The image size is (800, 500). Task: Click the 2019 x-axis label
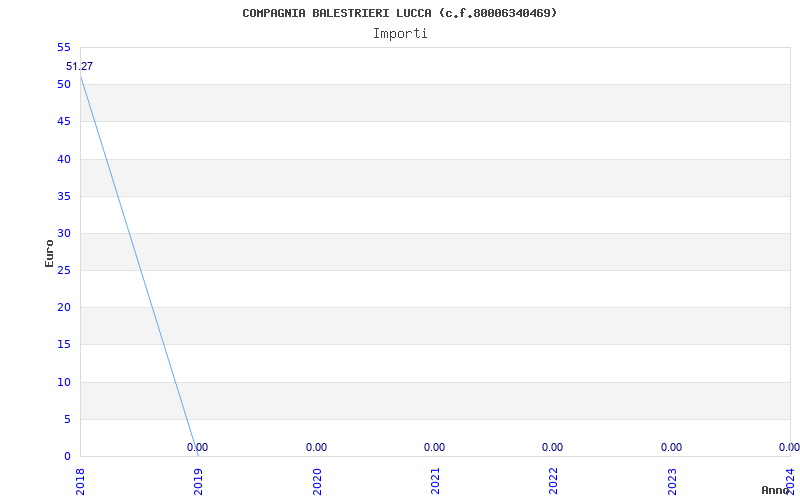pos(198,482)
